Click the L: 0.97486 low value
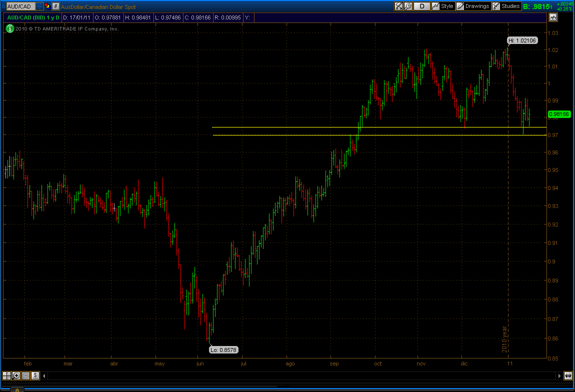 [x=167, y=17]
